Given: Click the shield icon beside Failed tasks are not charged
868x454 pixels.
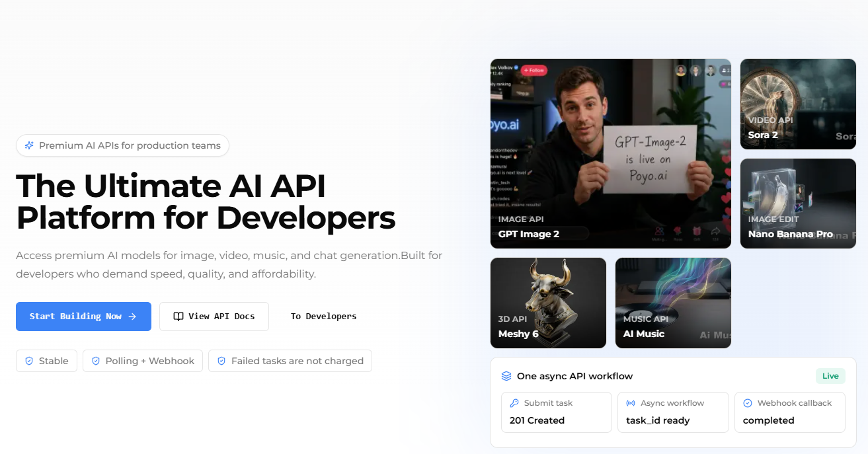Looking at the screenshot, I should click(221, 361).
